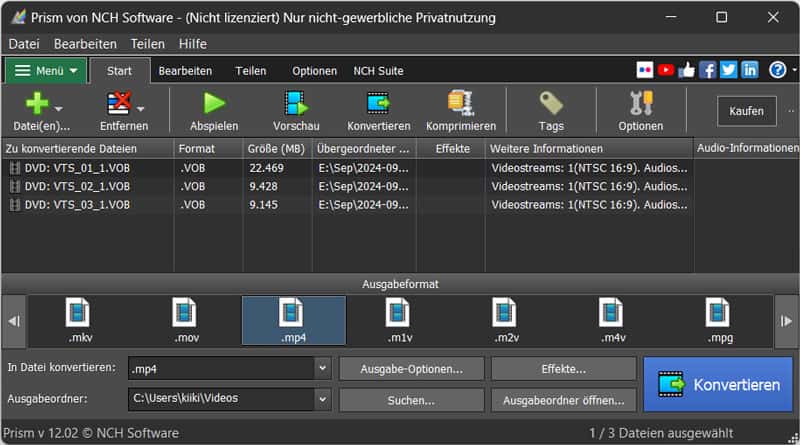The width and height of the screenshot is (800, 445).
Task: Click the Kaufen button
Action: pos(746,111)
